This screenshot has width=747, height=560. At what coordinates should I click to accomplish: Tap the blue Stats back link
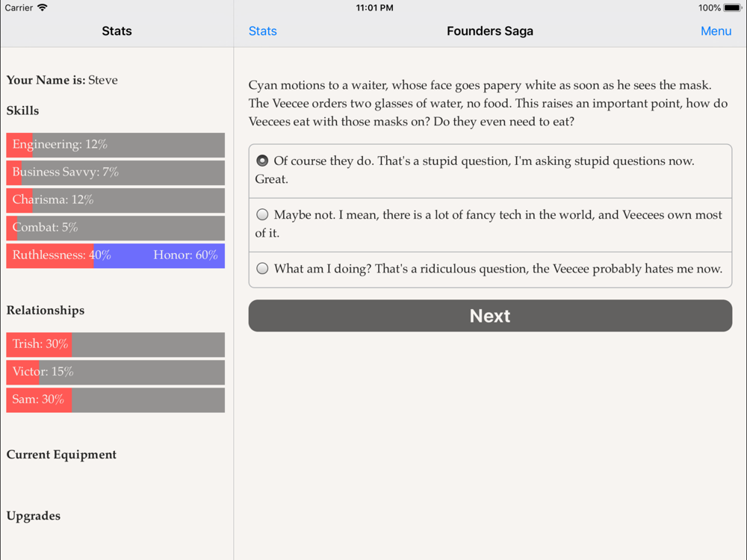[262, 31]
